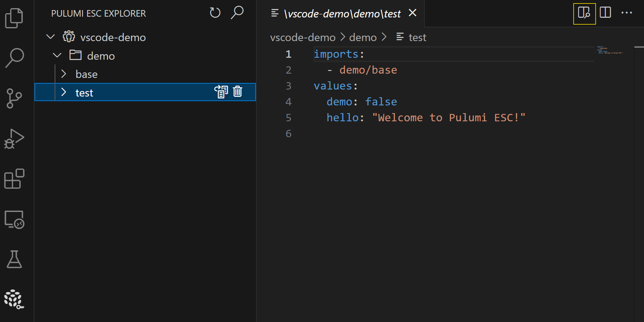Click the false value on line 4

click(x=381, y=102)
